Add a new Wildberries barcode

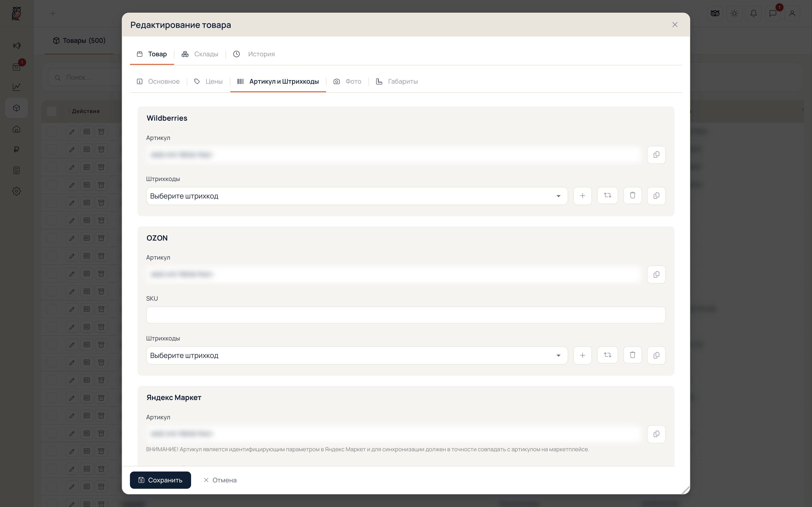pyautogui.click(x=582, y=195)
